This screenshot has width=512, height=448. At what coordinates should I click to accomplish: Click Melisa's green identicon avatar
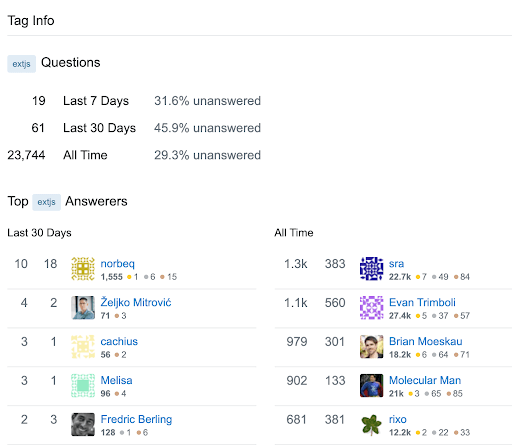point(83,386)
